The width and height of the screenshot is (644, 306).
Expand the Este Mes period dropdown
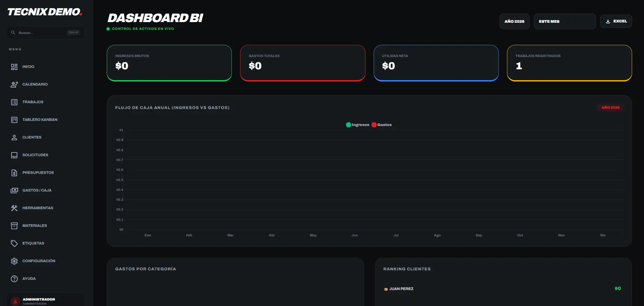pos(564,21)
